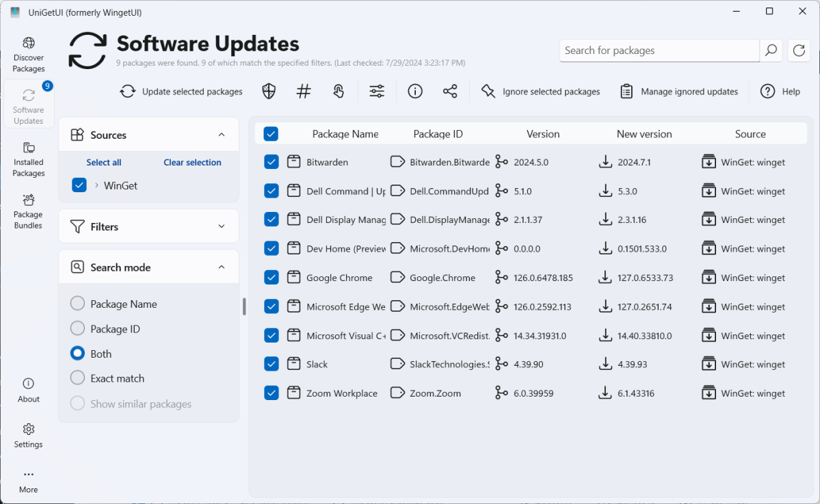Click the interactive update hand icon

pyautogui.click(x=339, y=92)
